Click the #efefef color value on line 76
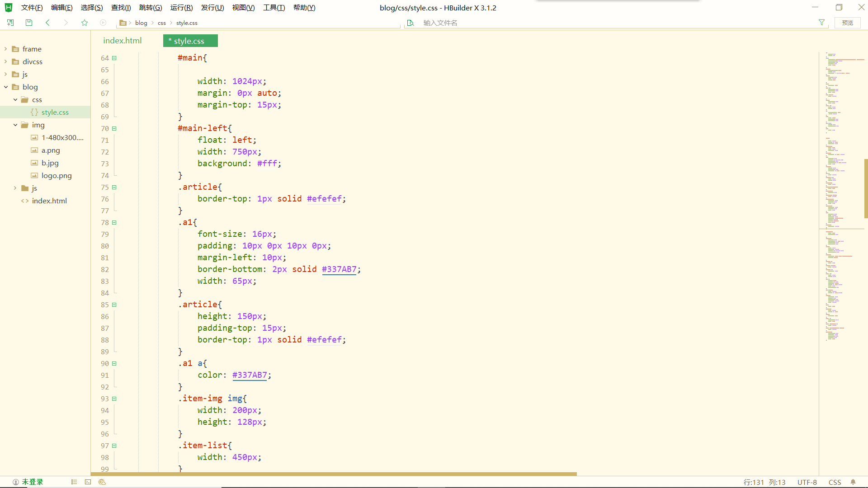The width and height of the screenshot is (868, 488). pyautogui.click(x=324, y=199)
